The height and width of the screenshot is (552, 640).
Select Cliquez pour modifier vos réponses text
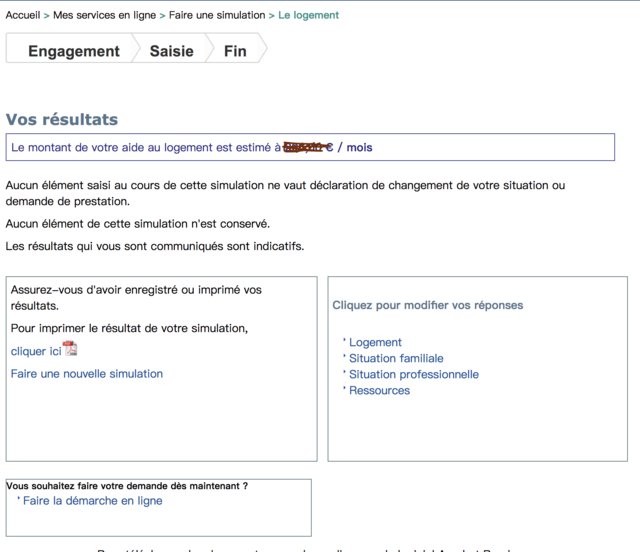click(x=427, y=305)
